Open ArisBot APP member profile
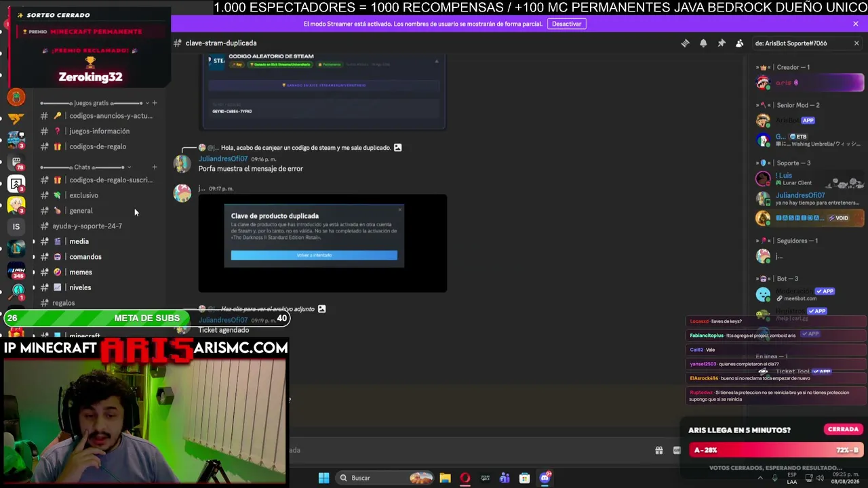Viewport: 868px width, 488px height. (810, 121)
